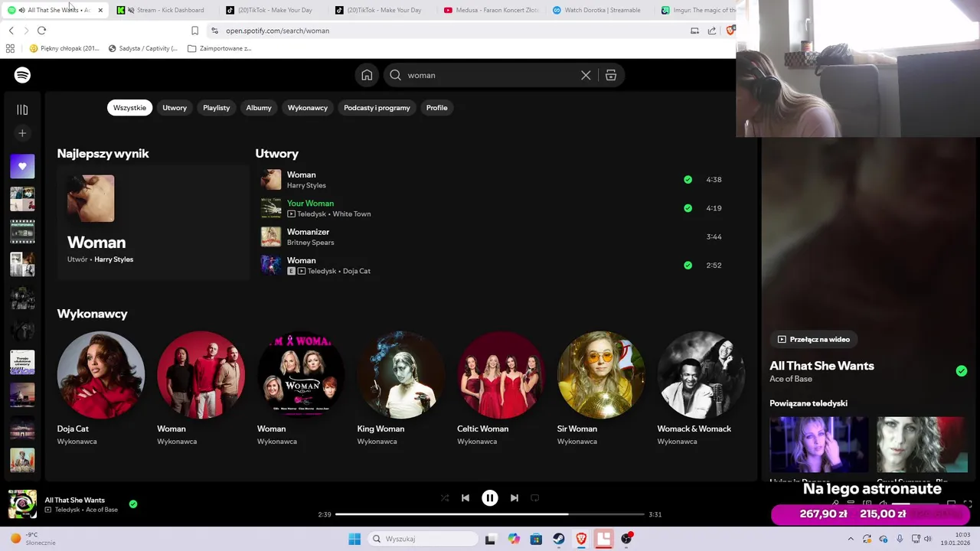Viewport: 980px width, 551px height.
Task: Select the Utwory filter chip
Action: coord(175,108)
